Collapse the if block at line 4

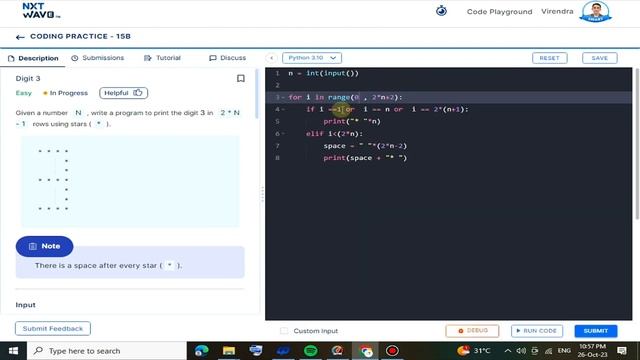tap(284, 109)
